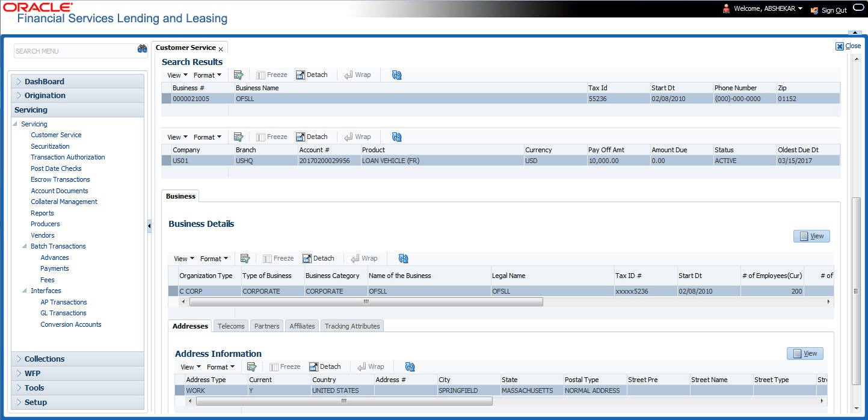The width and height of the screenshot is (868, 420).
Task: Detach the Business Details table
Action: coord(319,258)
